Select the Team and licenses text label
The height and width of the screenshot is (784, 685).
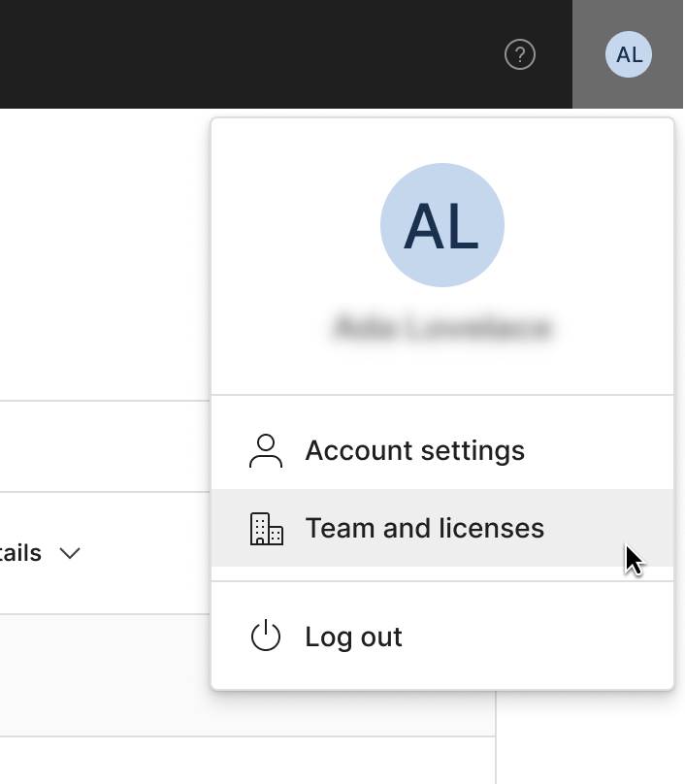click(x=424, y=529)
